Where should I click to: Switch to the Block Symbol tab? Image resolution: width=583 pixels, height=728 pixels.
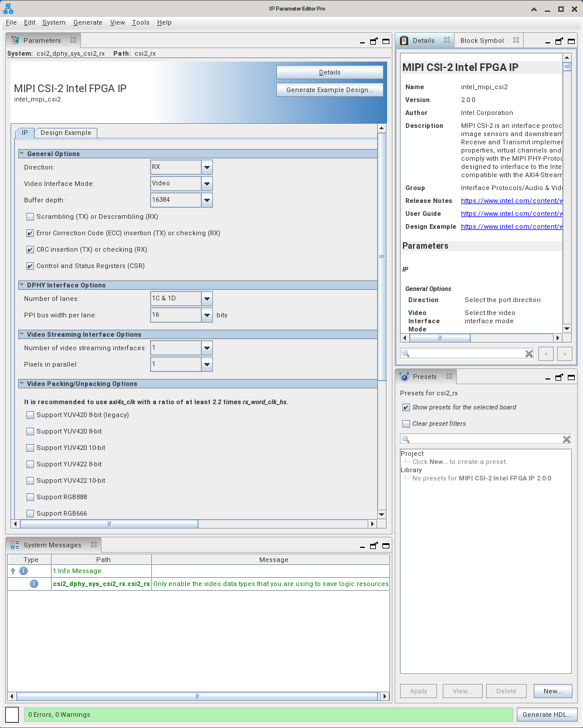coord(482,40)
